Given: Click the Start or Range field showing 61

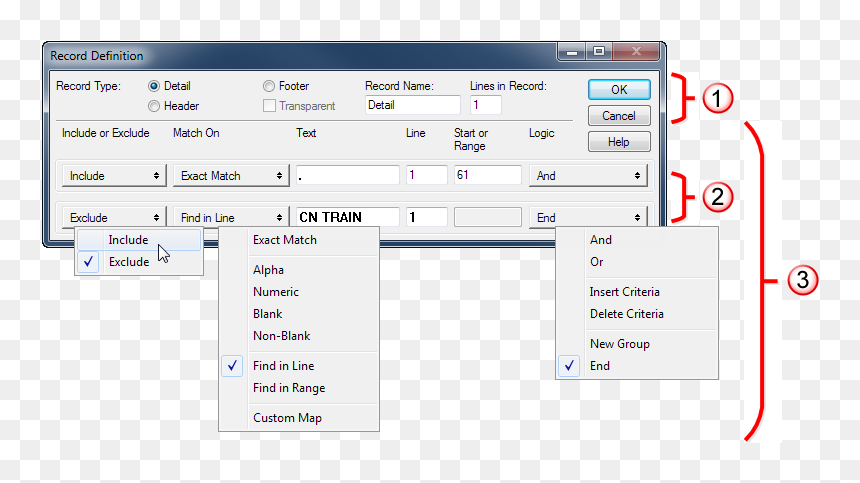Looking at the screenshot, I should click(488, 175).
